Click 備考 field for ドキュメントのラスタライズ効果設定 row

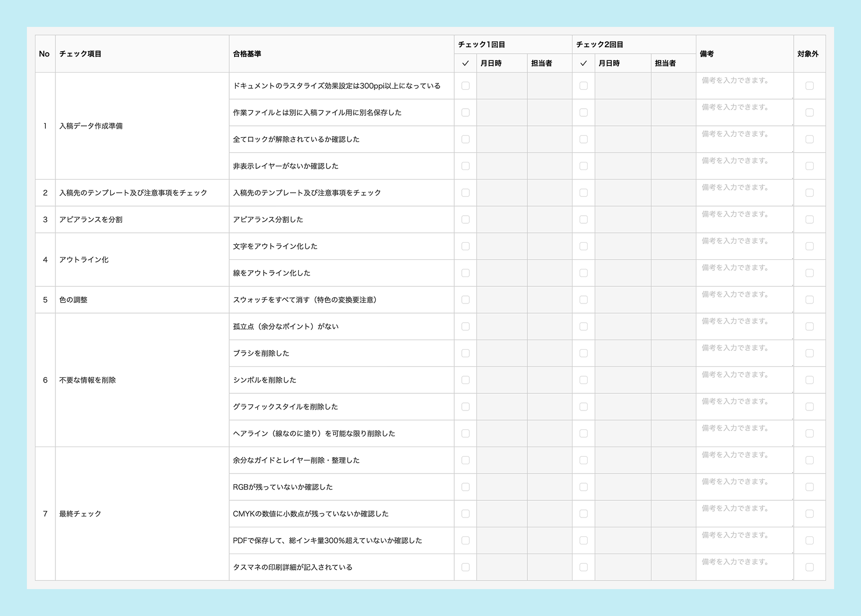(x=744, y=86)
